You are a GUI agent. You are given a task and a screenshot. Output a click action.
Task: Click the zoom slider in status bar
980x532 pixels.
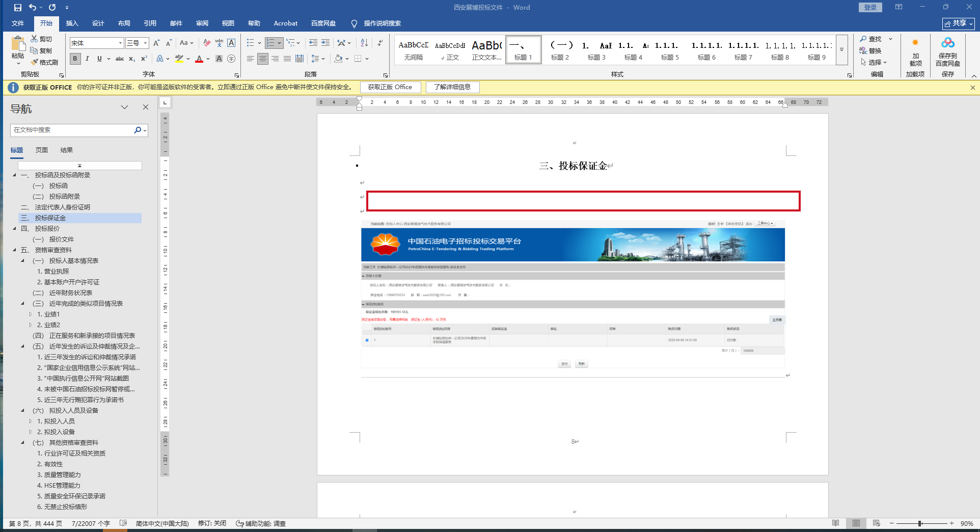coord(920,523)
